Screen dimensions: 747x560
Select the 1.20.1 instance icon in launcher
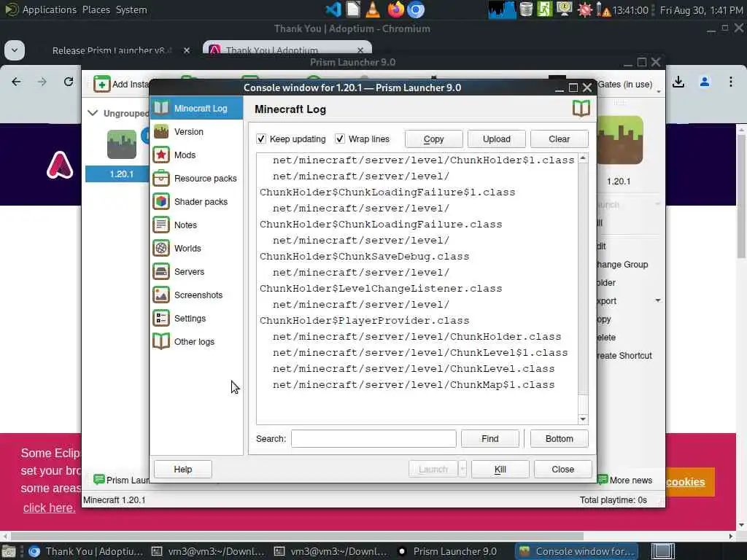122,144
